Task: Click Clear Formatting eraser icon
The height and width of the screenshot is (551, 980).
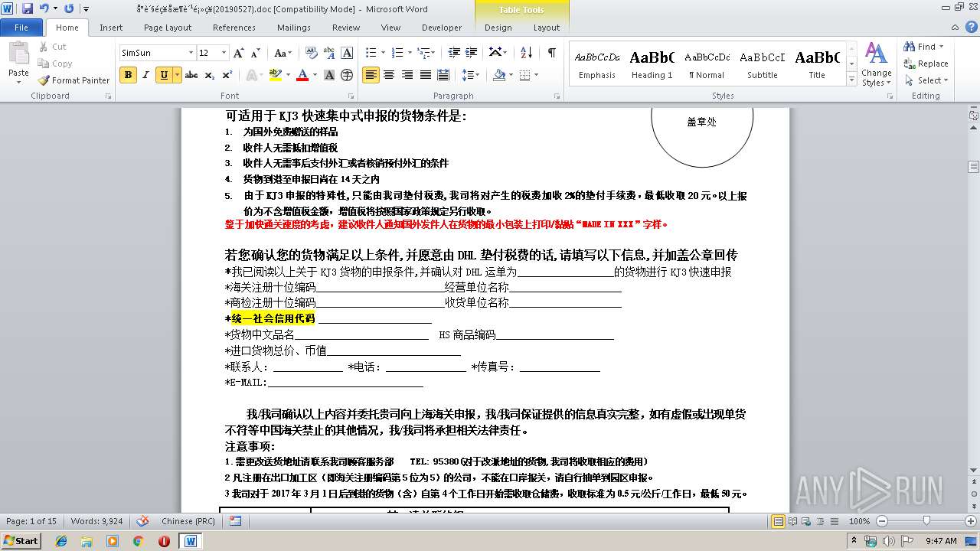Action: pos(312,53)
